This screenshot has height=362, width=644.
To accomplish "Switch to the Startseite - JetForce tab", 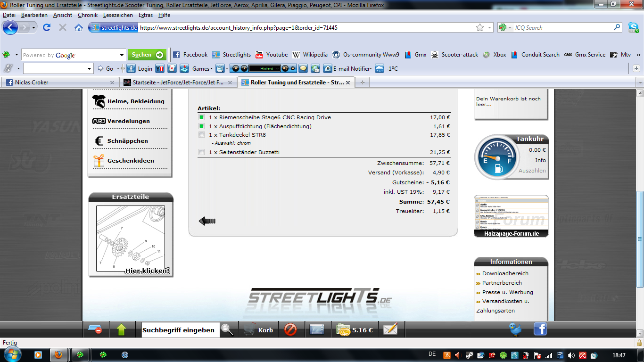I will pyautogui.click(x=178, y=82).
